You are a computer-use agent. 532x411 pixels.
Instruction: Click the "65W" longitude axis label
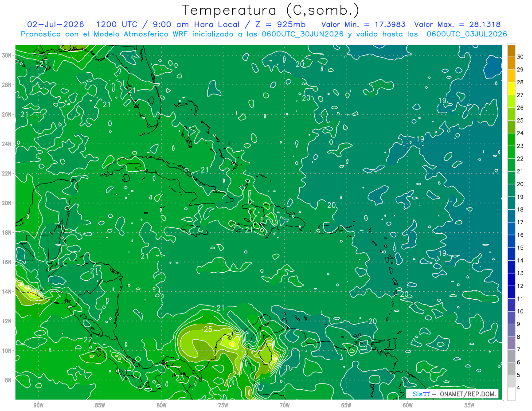coord(346,405)
